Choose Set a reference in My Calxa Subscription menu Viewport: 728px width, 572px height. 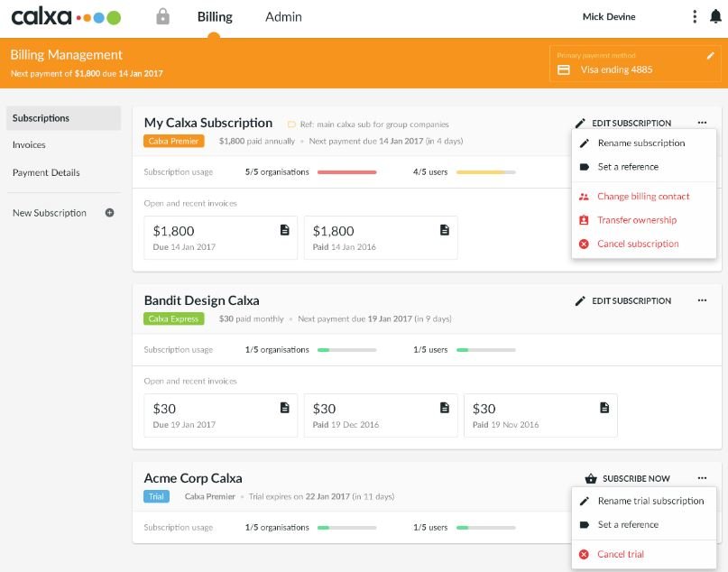coord(644,167)
